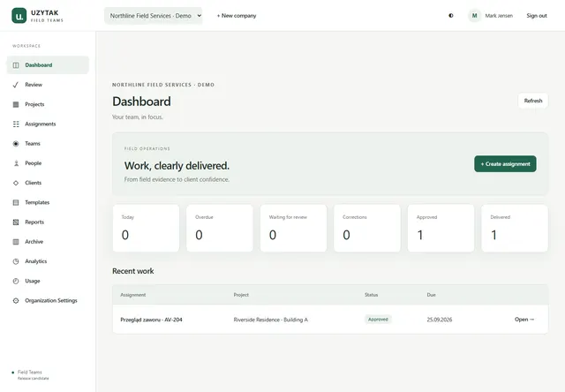
Task: Click the Approved status badge
Action: click(378, 320)
